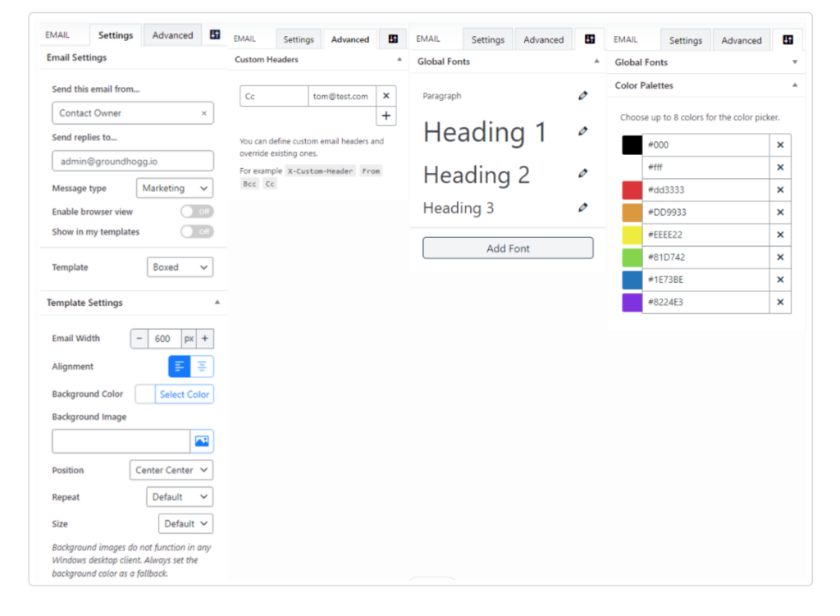Image resolution: width=840 pixels, height=616 pixels.
Task: Select Advanced tab above Custom Headers
Action: [350, 39]
